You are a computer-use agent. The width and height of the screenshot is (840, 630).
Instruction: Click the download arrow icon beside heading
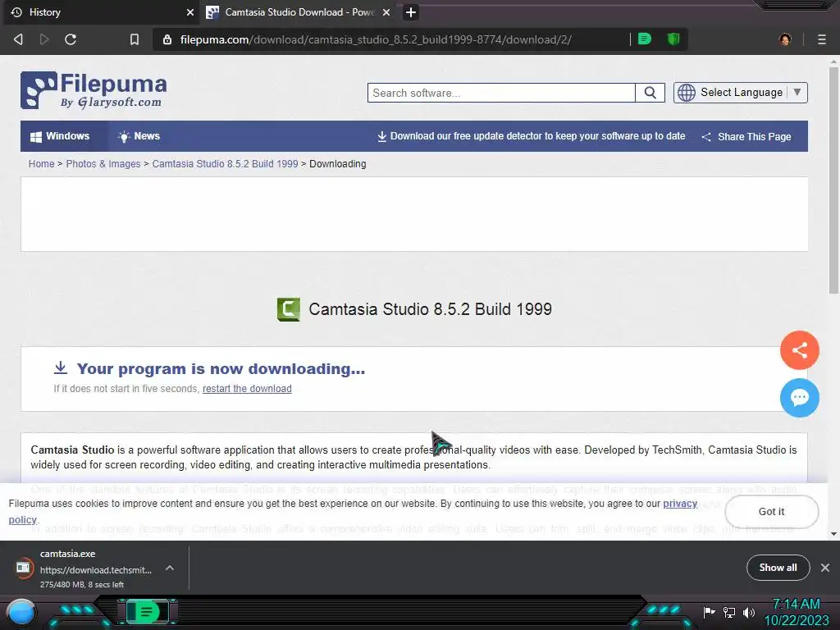(x=61, y=368)
